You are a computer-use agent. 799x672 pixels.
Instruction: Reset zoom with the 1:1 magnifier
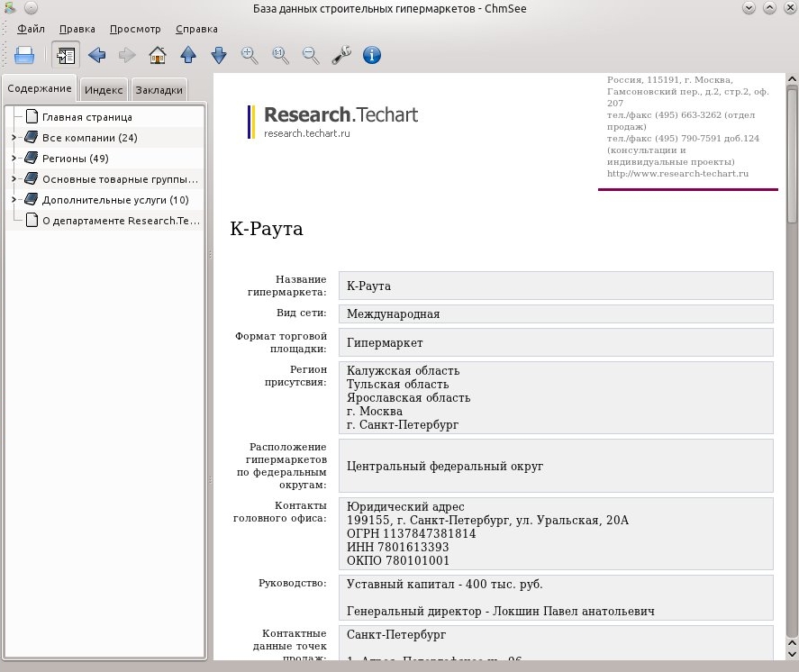click(280, 55)
